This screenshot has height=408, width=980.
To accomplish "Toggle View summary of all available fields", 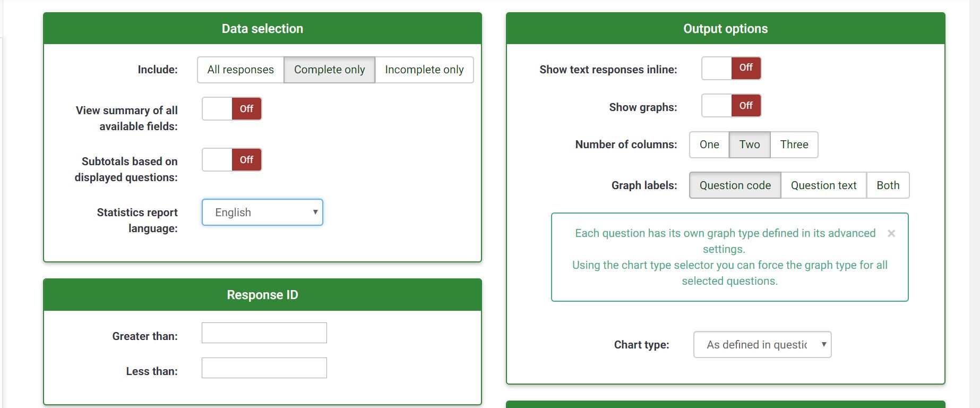I will pos(232,109).
